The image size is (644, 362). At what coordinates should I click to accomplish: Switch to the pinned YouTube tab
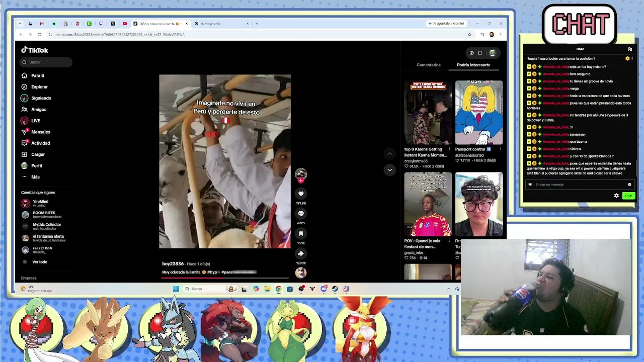125,24
